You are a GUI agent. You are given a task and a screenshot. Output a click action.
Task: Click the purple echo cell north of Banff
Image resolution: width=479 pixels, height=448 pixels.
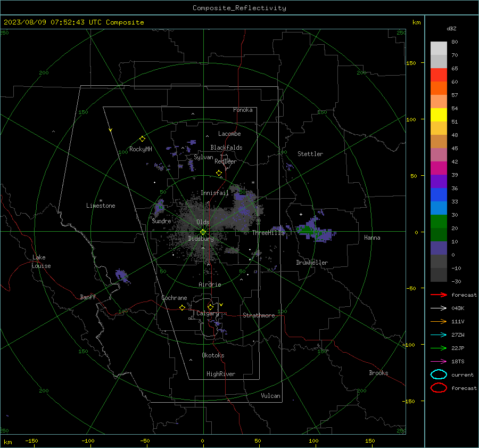[x=122, y=275]
